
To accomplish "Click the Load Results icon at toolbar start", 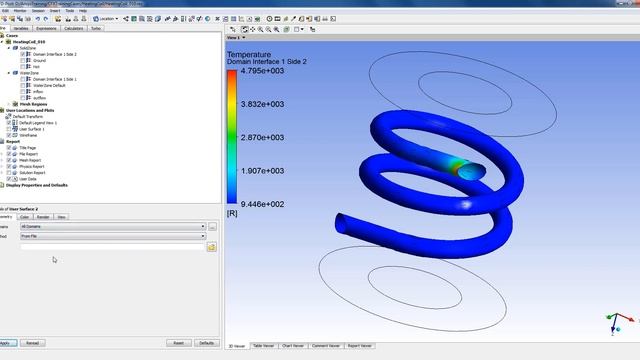I will pyautogui.click(x=4, y=19).
